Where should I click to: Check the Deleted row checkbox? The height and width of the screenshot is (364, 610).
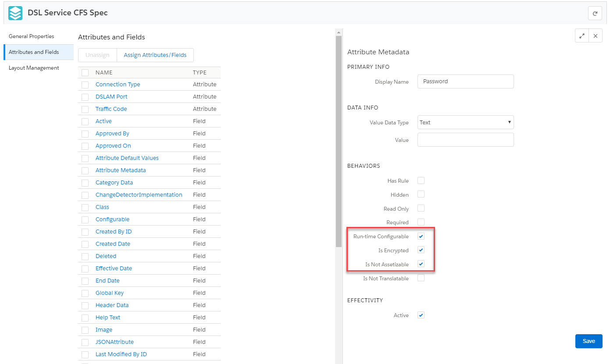[85, 257]
